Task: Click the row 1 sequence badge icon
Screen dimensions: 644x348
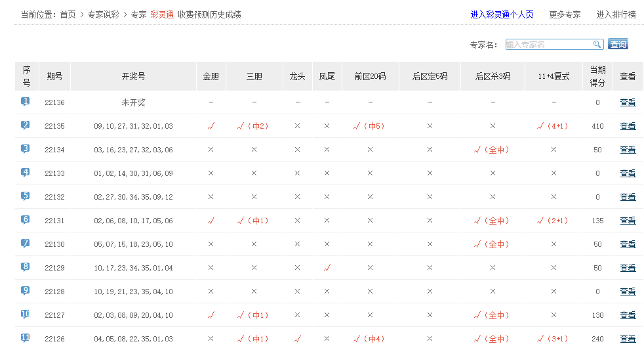Action: (x=26, y=102)
